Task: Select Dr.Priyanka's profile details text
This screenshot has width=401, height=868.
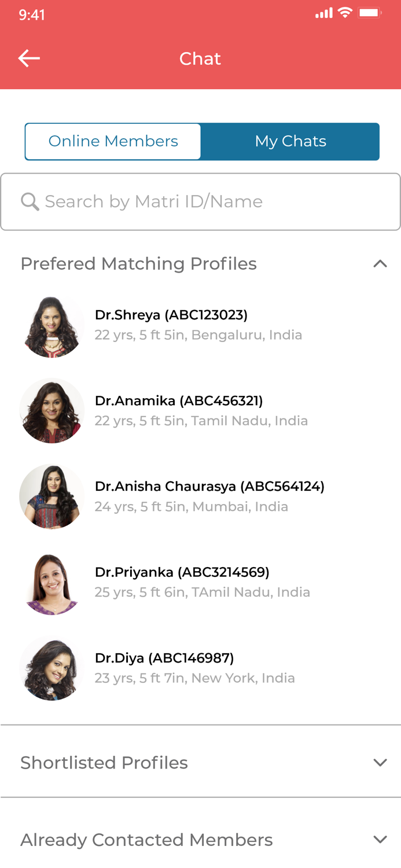Action: point(203,592)
